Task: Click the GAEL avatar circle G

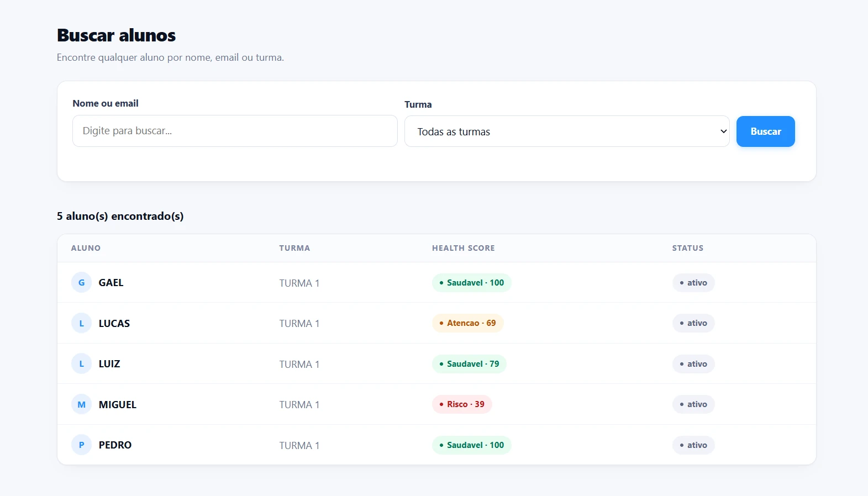Action: (x=81, y=282)
